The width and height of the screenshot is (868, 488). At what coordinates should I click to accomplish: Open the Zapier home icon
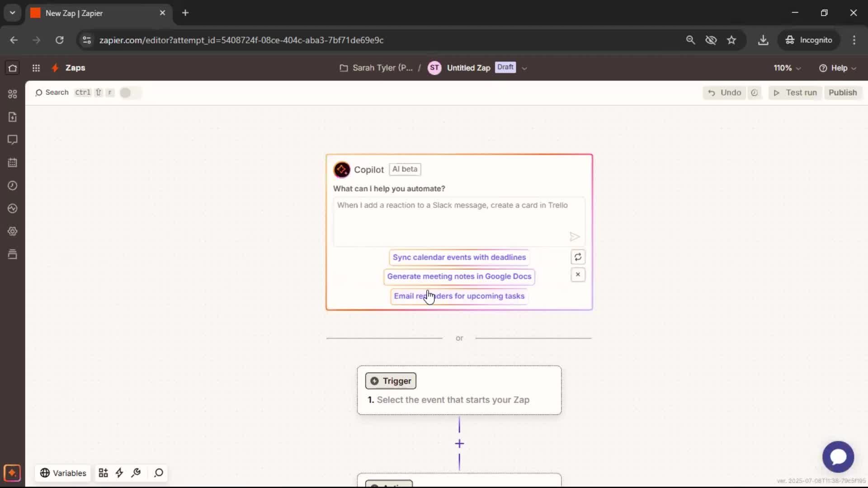tap(12, 68)
